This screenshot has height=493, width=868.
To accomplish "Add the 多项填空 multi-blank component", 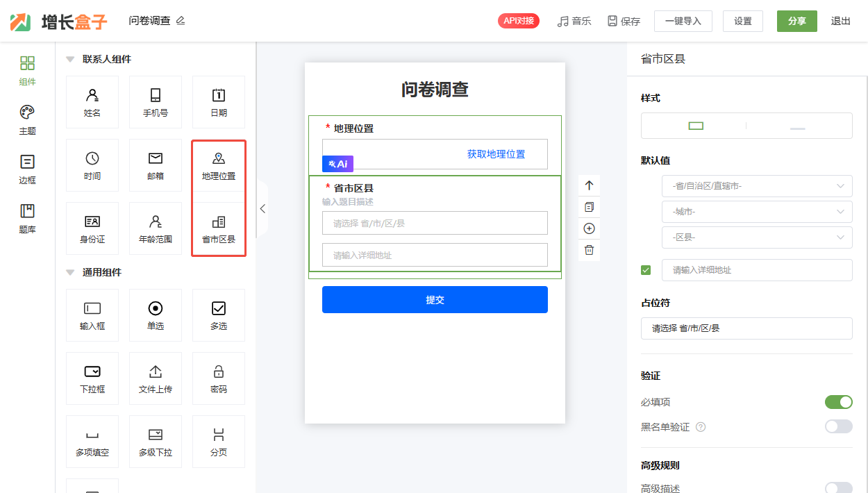I will [x=92, y=442].
